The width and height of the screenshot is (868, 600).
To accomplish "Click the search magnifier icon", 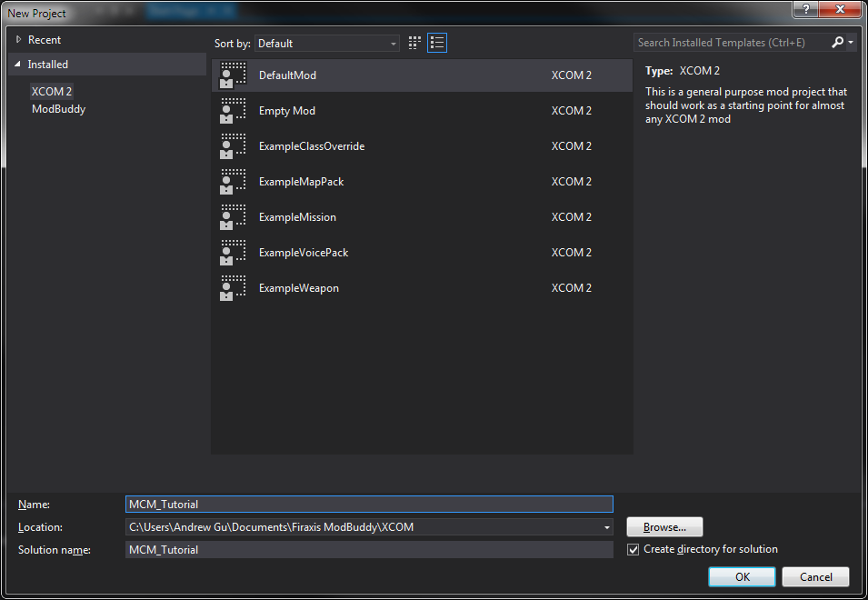I will 838,42.
